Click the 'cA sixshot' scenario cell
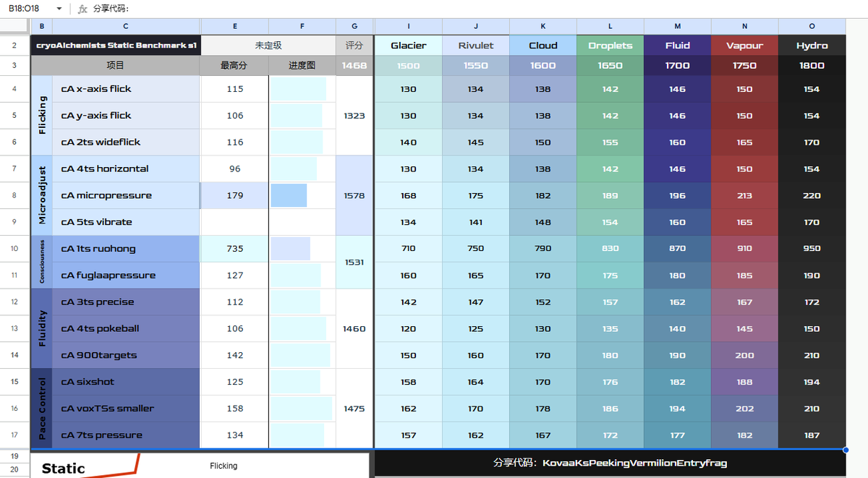 [x=126, y=382]
